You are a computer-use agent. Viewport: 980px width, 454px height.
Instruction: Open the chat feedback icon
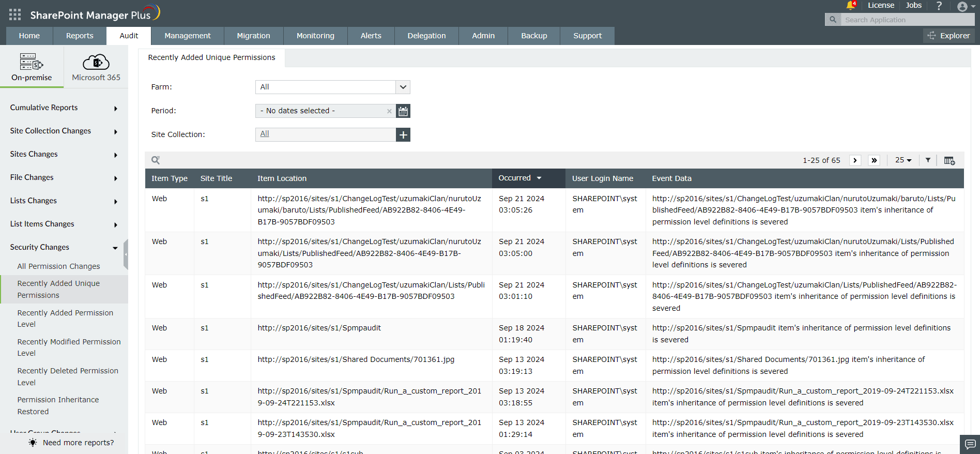pos(970,444)
